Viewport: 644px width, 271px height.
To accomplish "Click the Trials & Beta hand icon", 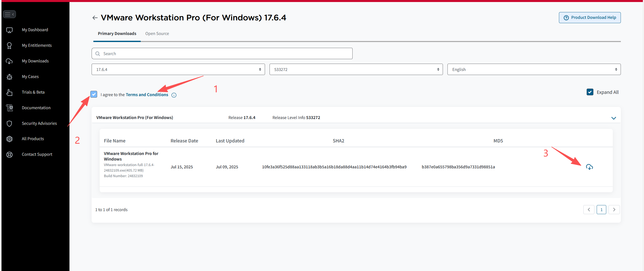I will (x=9, y=92).
